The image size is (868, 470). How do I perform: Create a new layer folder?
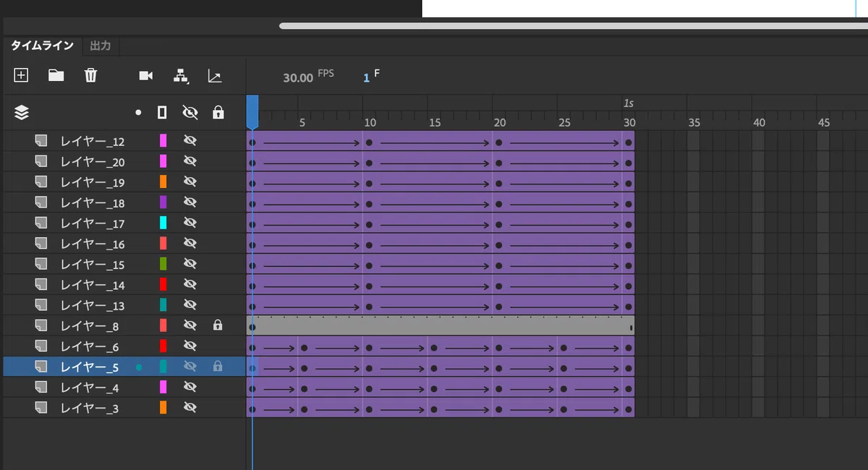[56, 75]
